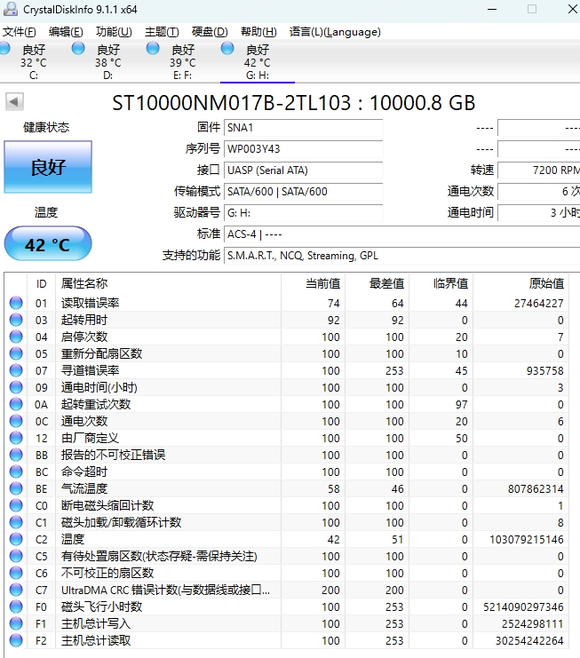Open the 硬盘(D) menu
The width and height of the screenshot is (580, 658).
[209, 32]
